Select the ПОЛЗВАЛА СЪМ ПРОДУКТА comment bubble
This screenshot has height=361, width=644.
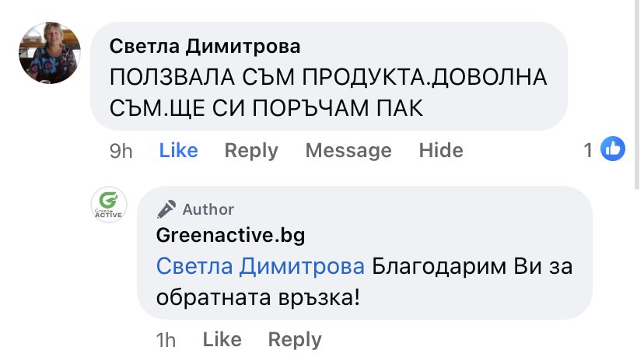(329, 76)
